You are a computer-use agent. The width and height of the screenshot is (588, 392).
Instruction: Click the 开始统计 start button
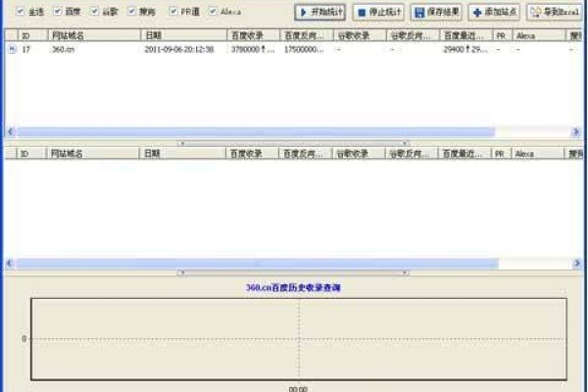click(x=320, y=12)
